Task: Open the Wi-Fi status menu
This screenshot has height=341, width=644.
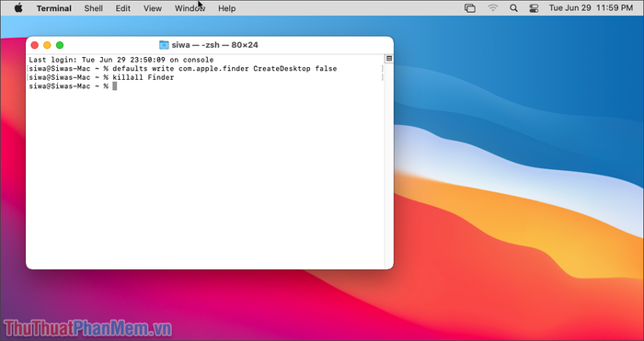Action: tap(492, 8)
